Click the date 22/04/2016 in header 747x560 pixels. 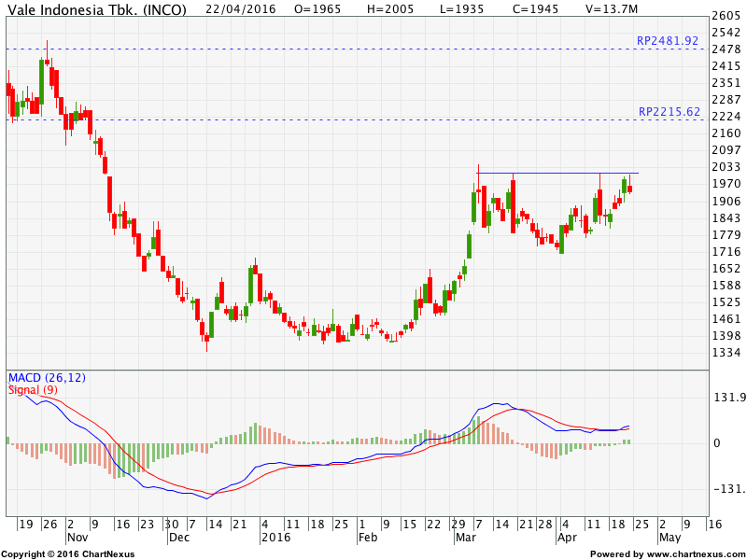pos(241,9)
